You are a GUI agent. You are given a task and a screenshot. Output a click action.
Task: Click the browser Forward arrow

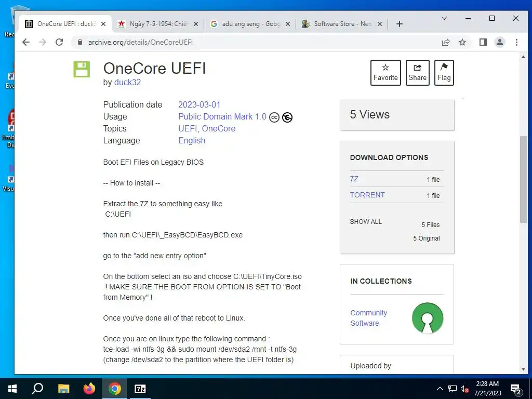pyautogui.click(x=43, y=42)
